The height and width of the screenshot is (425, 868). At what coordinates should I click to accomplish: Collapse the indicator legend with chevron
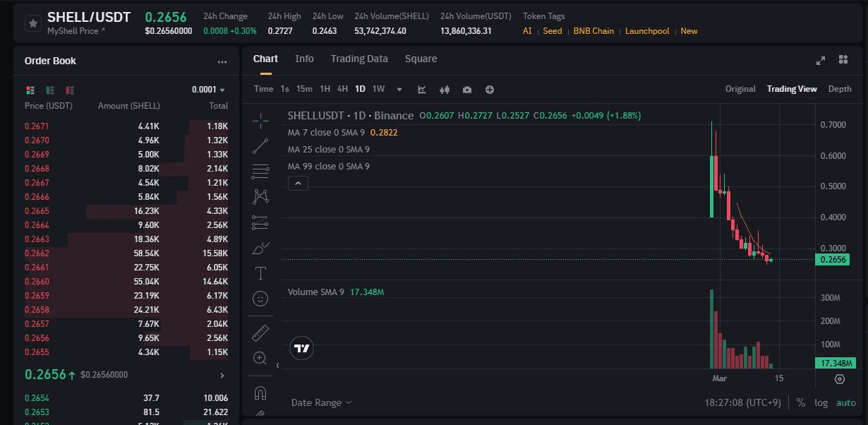[298, 184]
